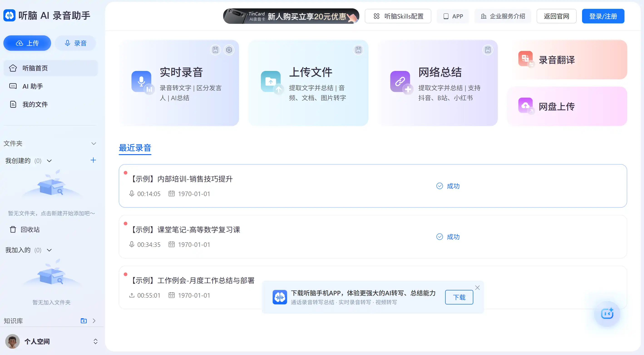
Task: Click 成功 status of 内部培训 recording
Action: [448, 186]
